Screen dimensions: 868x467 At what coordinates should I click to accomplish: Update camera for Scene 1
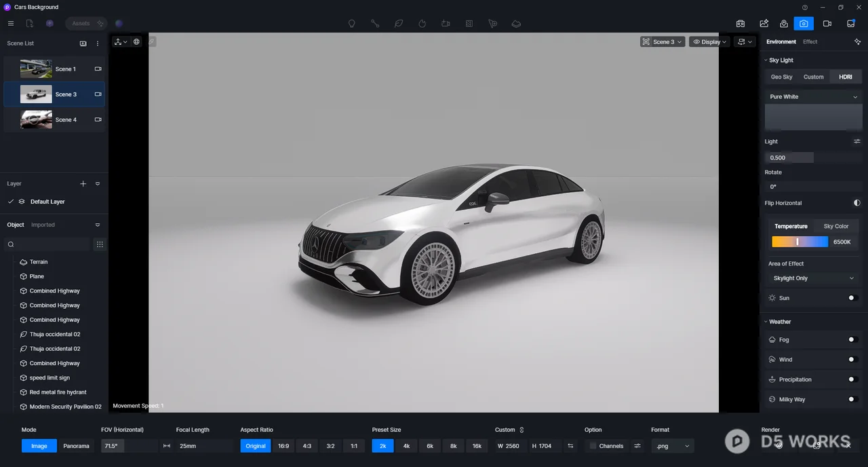pos(98,69)
